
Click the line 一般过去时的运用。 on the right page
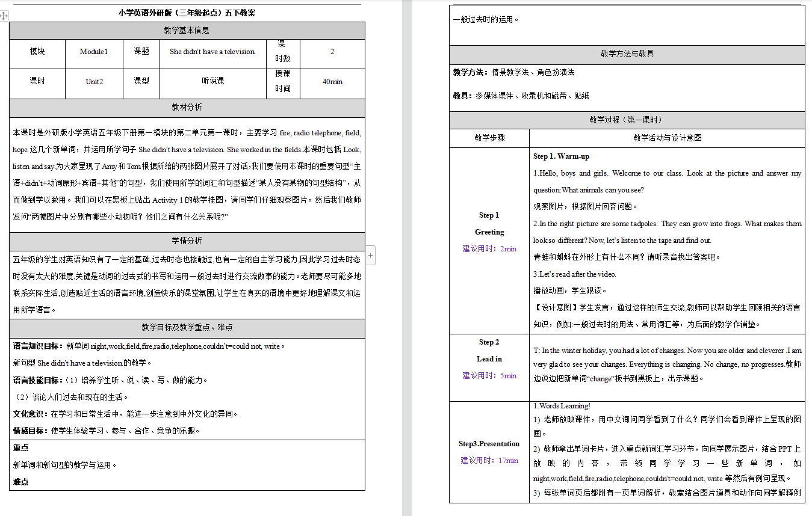(x=485, y=19)
